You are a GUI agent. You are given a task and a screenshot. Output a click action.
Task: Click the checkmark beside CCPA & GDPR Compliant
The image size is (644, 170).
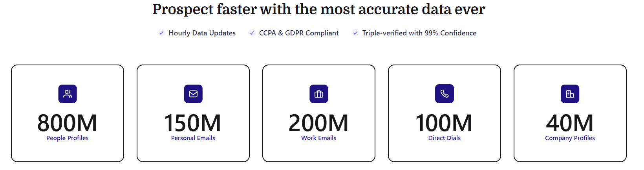click(252, 33)
